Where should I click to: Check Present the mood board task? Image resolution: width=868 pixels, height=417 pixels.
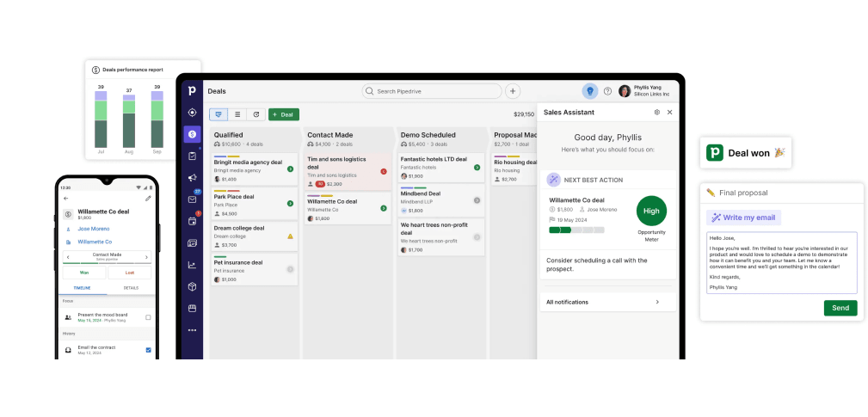pos(148,317)
